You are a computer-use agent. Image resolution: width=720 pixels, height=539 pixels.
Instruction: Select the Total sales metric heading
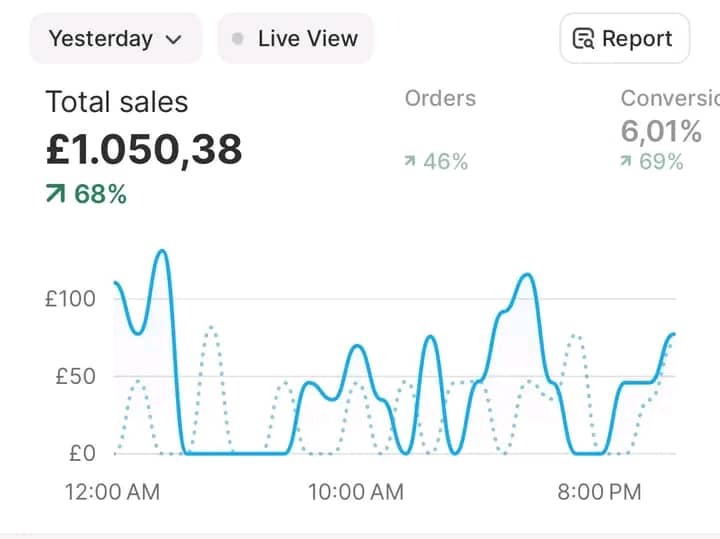pos(117,102)
